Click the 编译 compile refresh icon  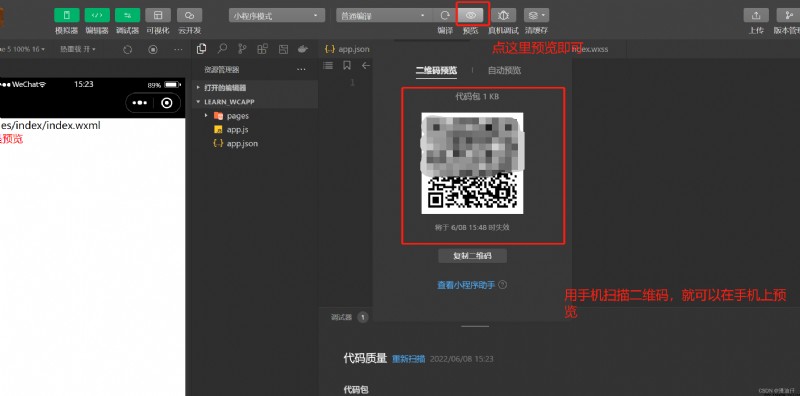(445, 15)
